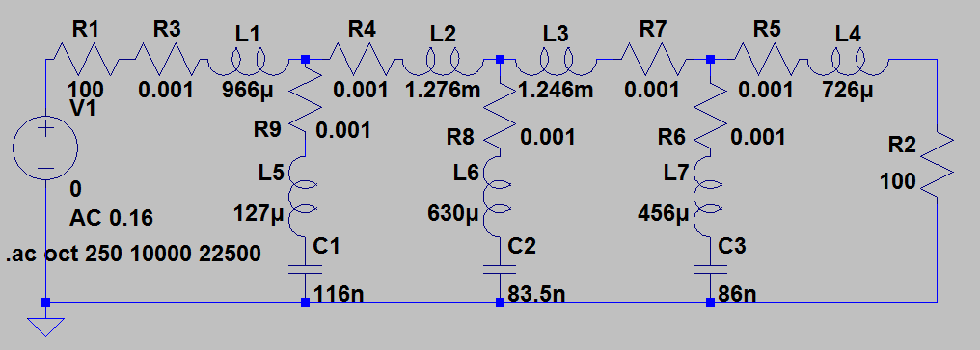The width and height of the screenshot is (980, 350).
Task: Click the R4 resistor symbol
Action: point(361,59)
